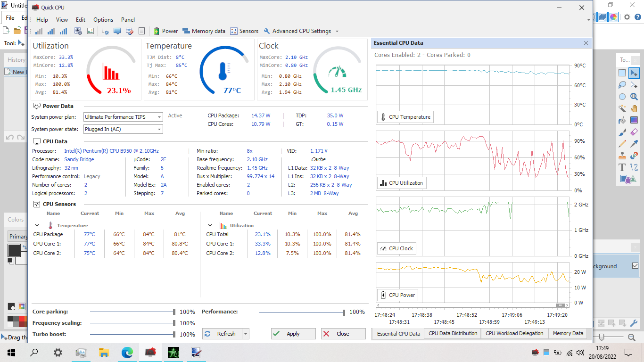
Task: Switch to the CPU Data Distribution tab
Action: 453,333
